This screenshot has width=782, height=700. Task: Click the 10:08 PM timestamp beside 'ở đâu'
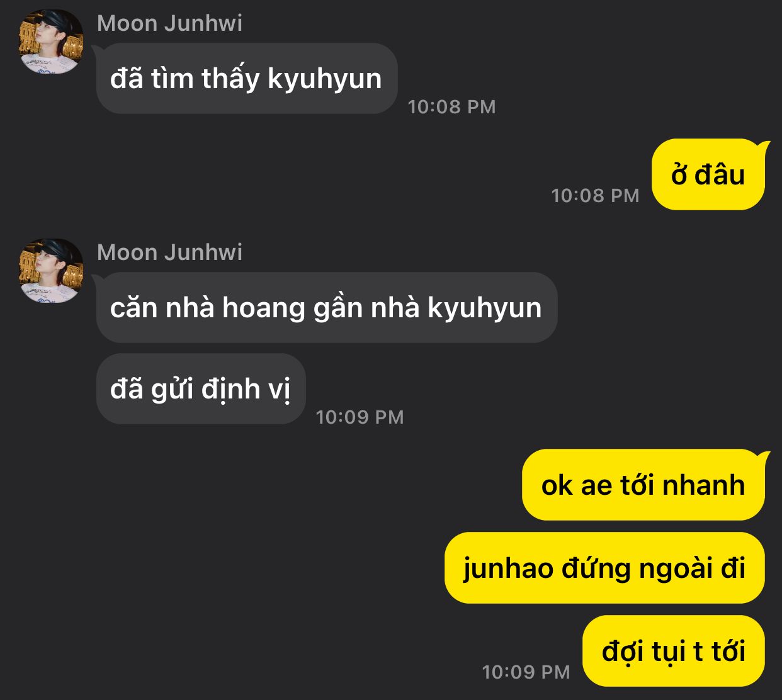point(595,196)
